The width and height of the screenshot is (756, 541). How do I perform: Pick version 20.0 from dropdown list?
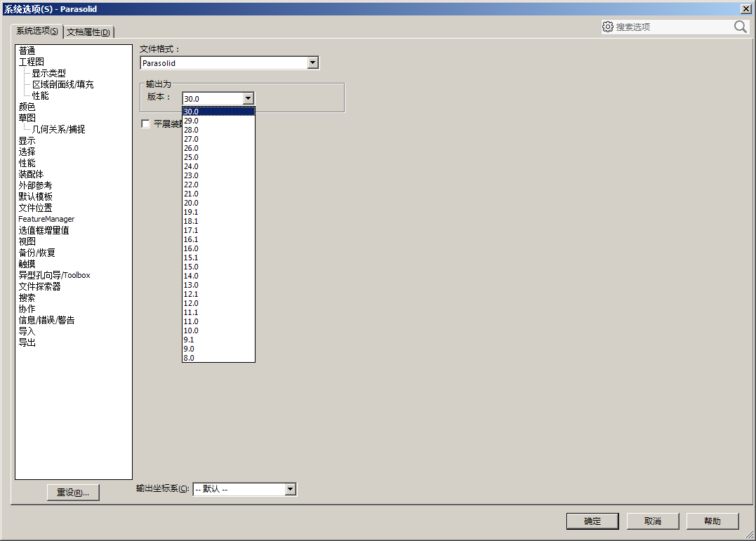click(218, 203)
